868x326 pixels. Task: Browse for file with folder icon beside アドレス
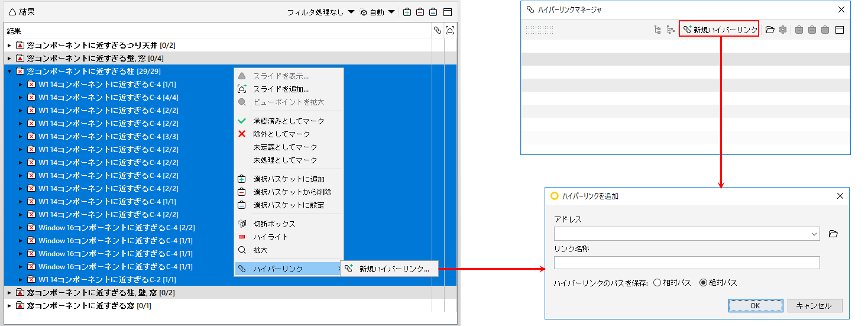833,234
